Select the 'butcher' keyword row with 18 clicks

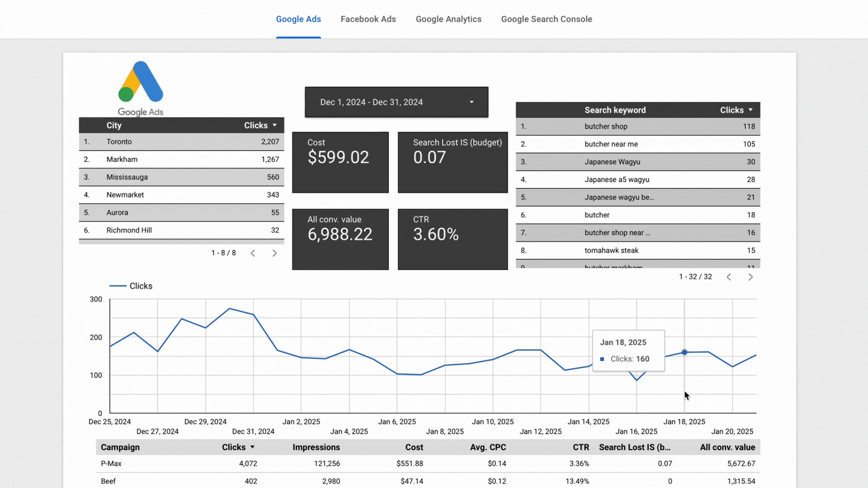tap(638, 215)
